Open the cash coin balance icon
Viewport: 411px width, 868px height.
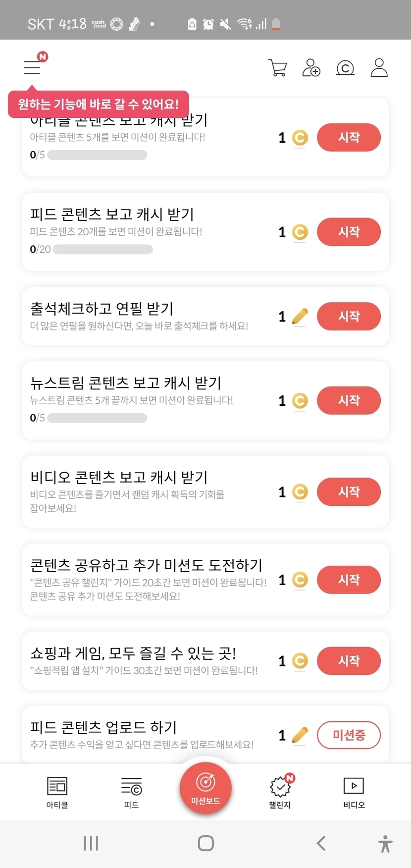(x=345, y=68)
